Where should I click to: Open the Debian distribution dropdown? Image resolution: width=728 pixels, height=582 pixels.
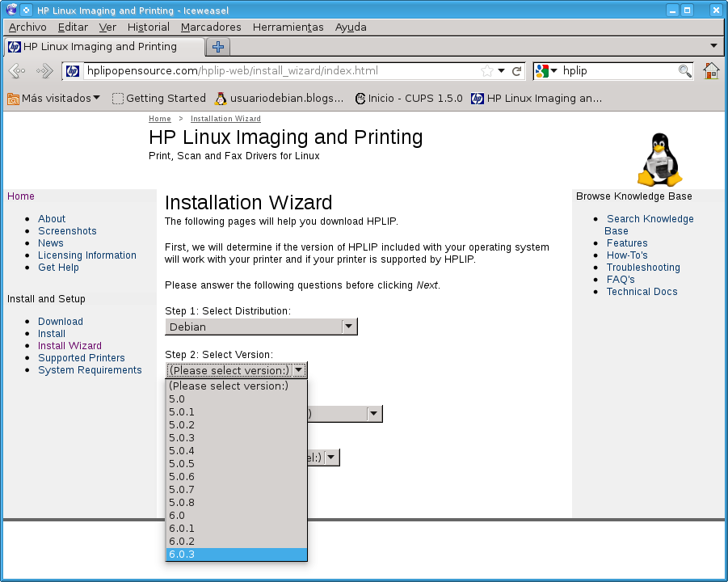[262, 327]
